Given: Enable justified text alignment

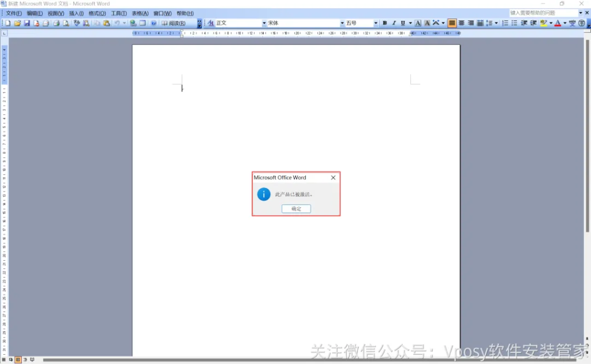Looking at the screenshot, I should click(x=452, y=23).
